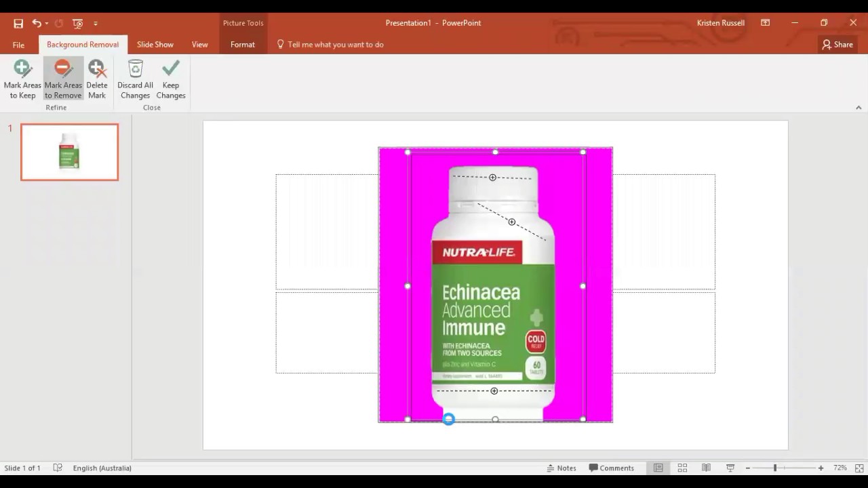Select Mark Areas to Remove tool

(x=63, y=79)
